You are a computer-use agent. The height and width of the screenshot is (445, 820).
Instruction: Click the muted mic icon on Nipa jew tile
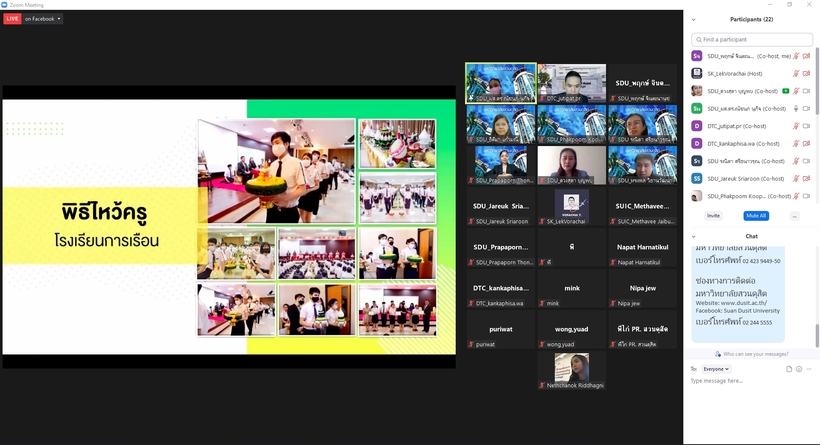(x=613, y=303)
